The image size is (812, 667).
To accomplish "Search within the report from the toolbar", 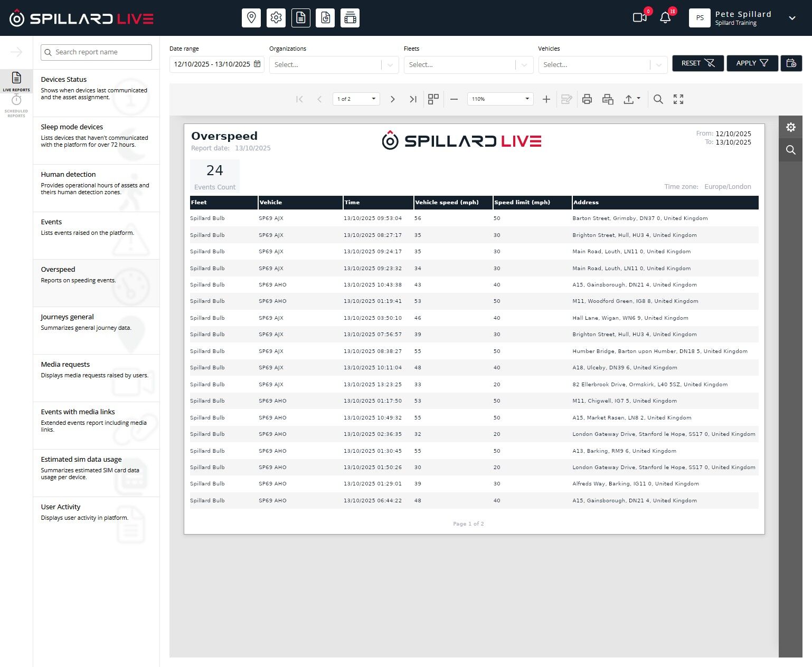I will pyautogui.click(x=658, y=99).
